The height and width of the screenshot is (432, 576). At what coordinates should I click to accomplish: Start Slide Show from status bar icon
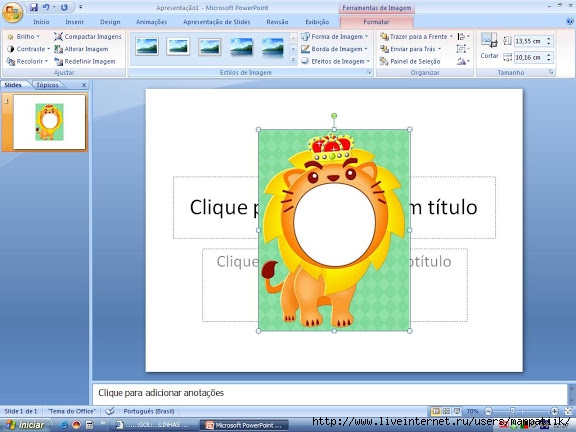[457, 411]
